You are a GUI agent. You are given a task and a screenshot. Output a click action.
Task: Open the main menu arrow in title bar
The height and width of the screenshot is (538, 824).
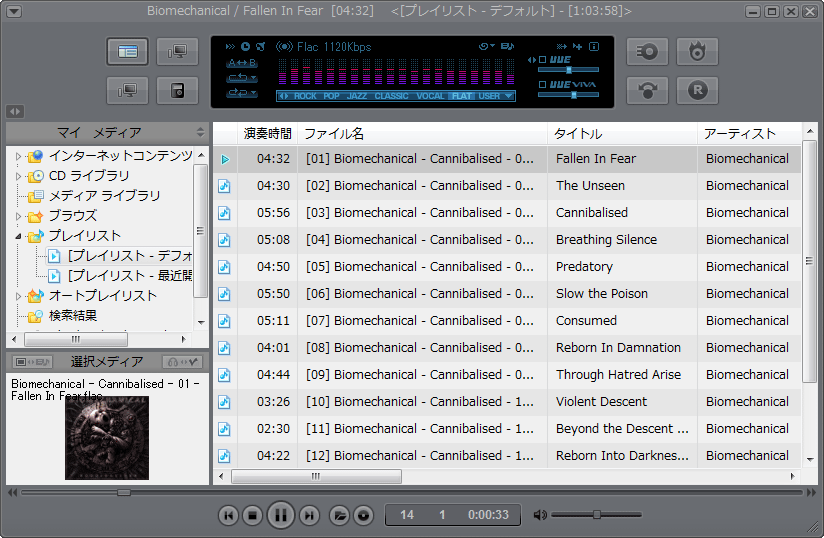click(14, 11)
